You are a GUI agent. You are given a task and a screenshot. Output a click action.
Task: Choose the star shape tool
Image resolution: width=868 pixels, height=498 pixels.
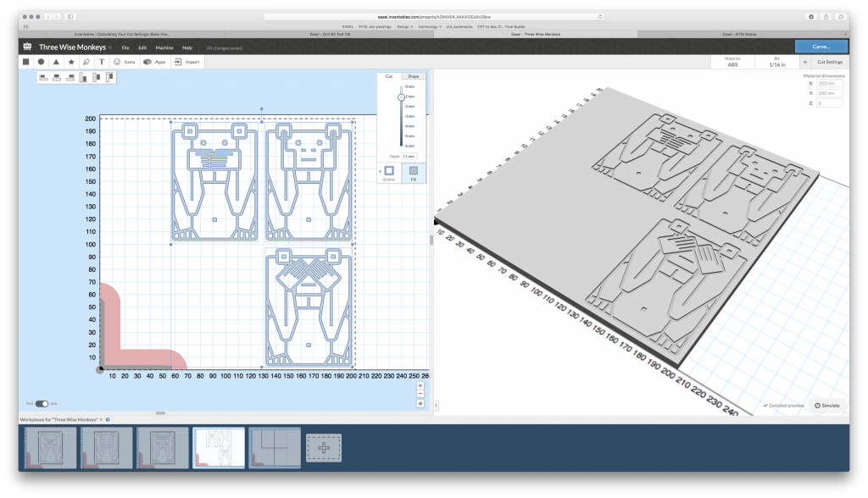tap(71, 62)
